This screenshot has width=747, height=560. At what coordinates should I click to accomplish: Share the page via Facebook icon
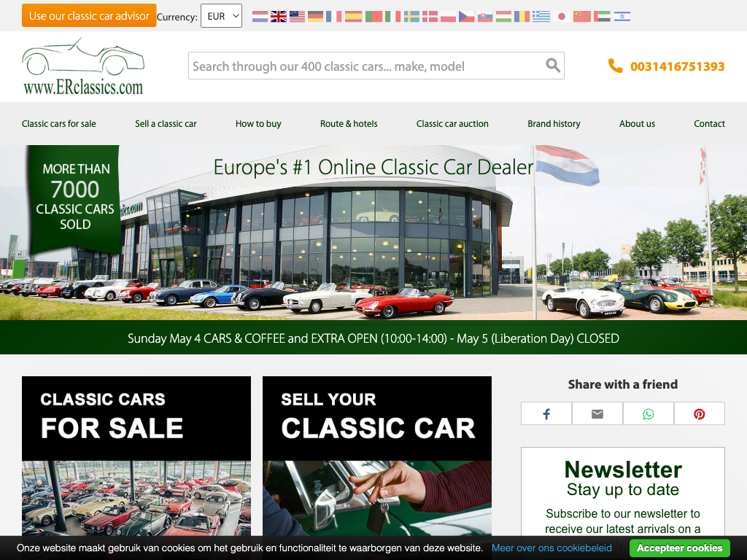(546, 413)
